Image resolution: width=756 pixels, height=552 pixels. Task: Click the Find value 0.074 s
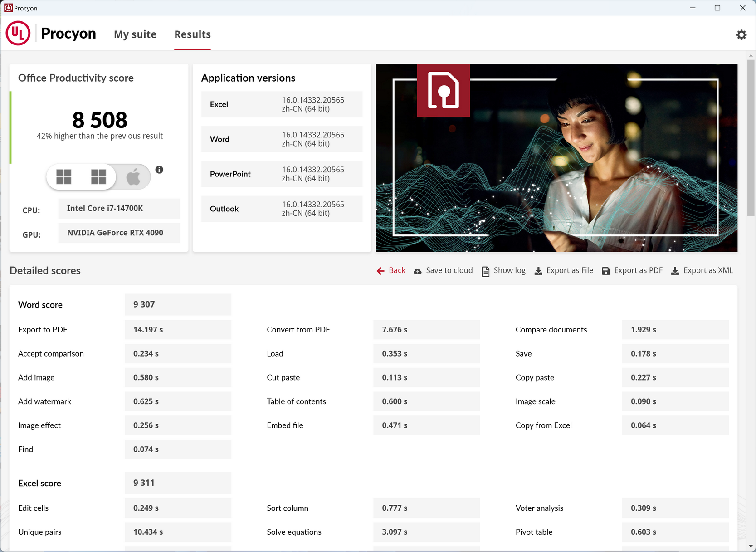[x=178, y=449]
